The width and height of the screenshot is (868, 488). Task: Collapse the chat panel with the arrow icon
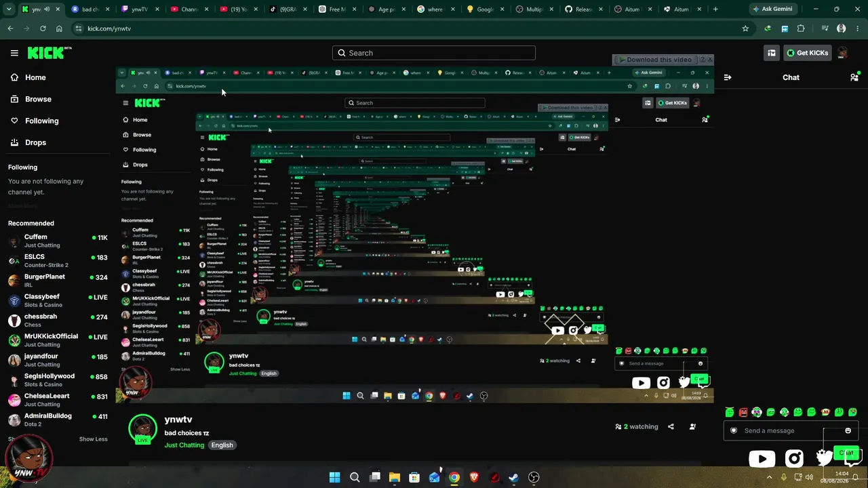(728, 77)
